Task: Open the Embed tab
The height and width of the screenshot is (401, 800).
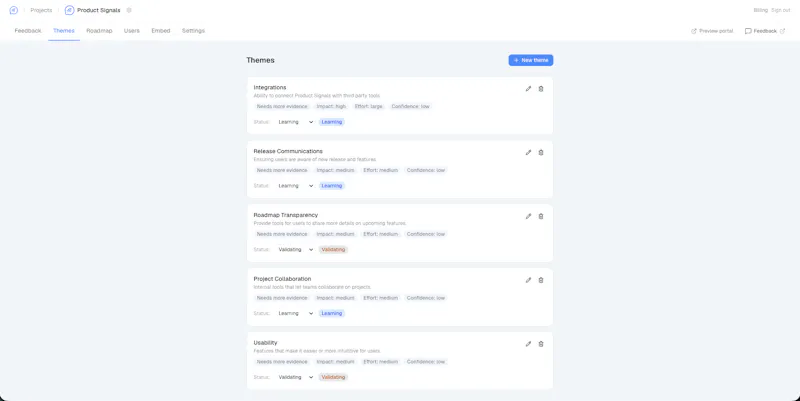Action: pyautogui.click(x=161, y=31)
